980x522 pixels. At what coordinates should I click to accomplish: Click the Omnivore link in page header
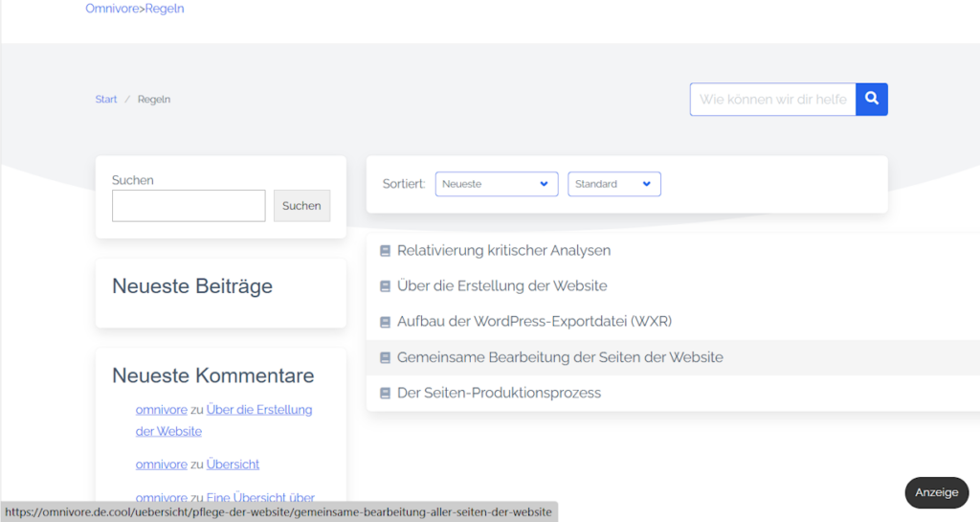tap(113, 9)
